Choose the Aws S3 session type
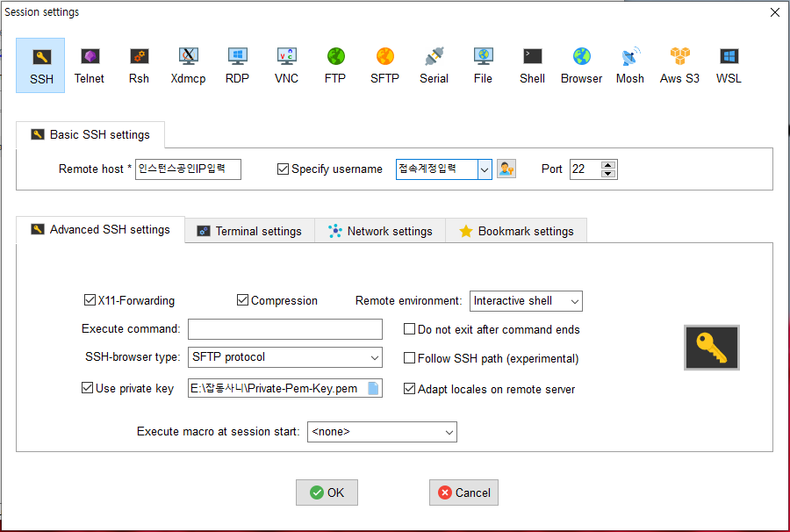The width and height of the screenshot is (790, 532). pyautogui.click(x=679, y=66)
